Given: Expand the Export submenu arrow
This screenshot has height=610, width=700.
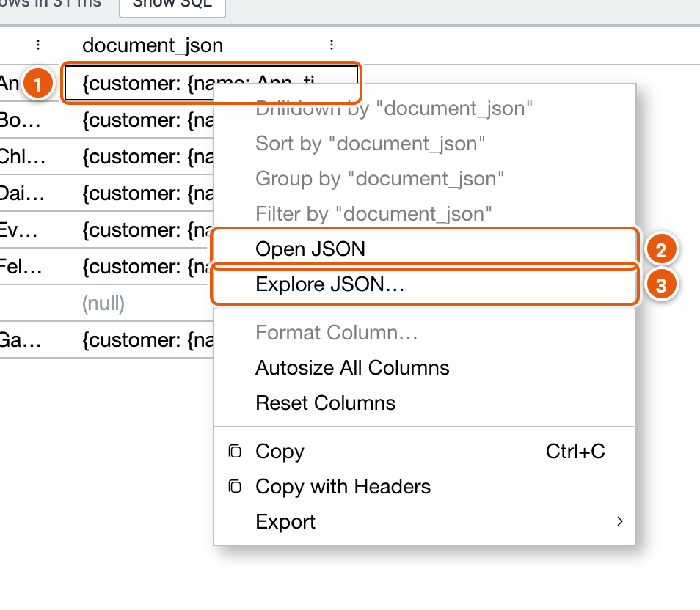Looking at the screenshot, I should (619, 521).
